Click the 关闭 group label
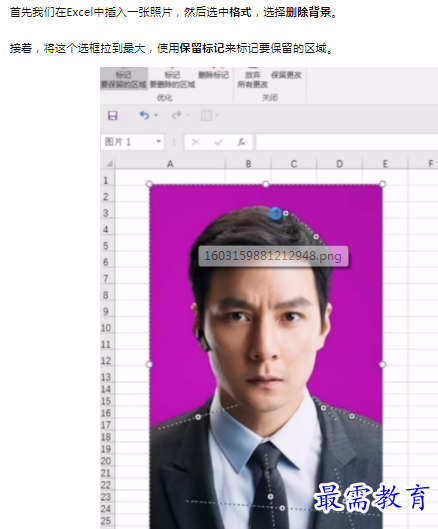 (x=270, y=98)
